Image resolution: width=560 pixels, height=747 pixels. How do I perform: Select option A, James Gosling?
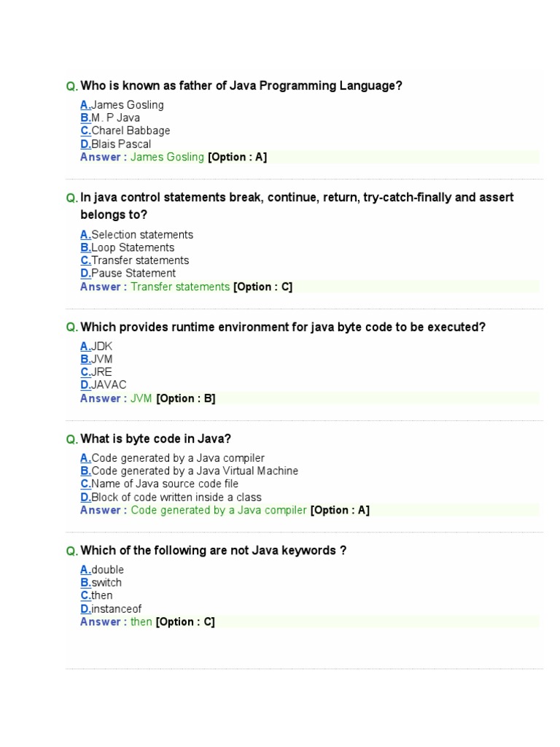86,105
